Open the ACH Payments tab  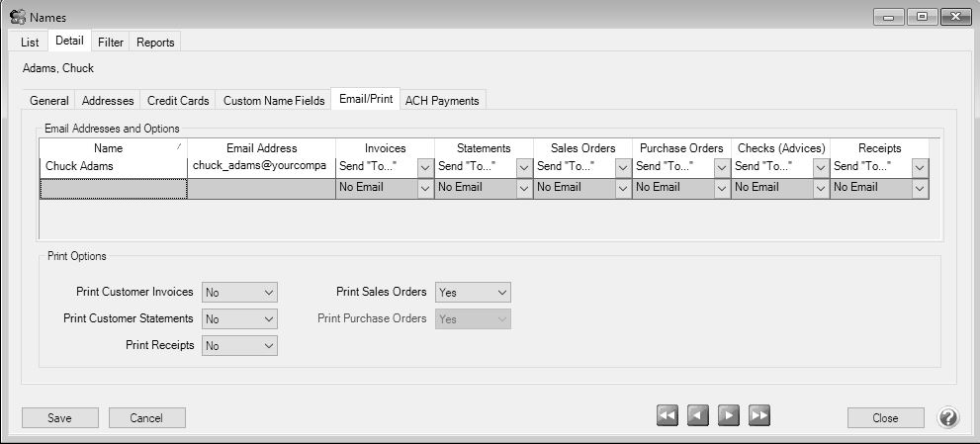coord(442,101)
